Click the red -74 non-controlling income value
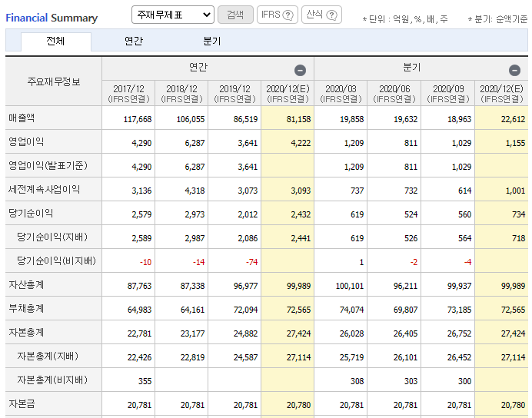Image resolution: width=532 pixels, height=418 pixels. 251,262
